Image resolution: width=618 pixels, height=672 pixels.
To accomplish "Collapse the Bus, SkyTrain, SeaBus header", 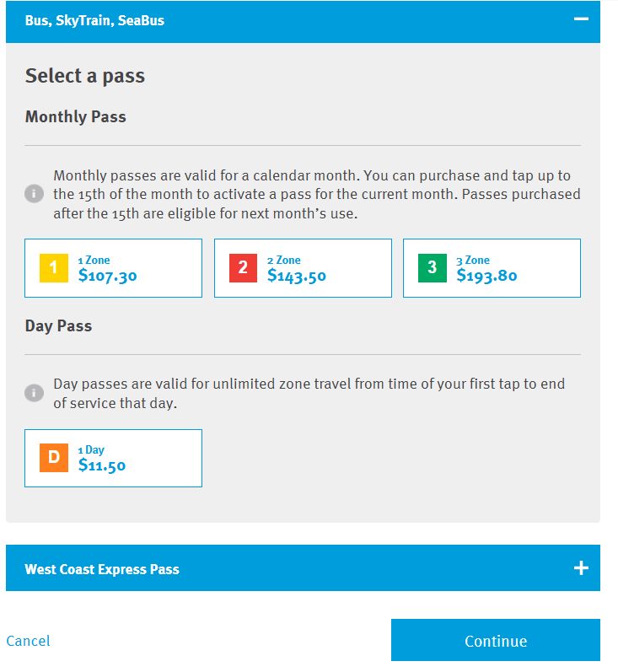I will [94, 20].
